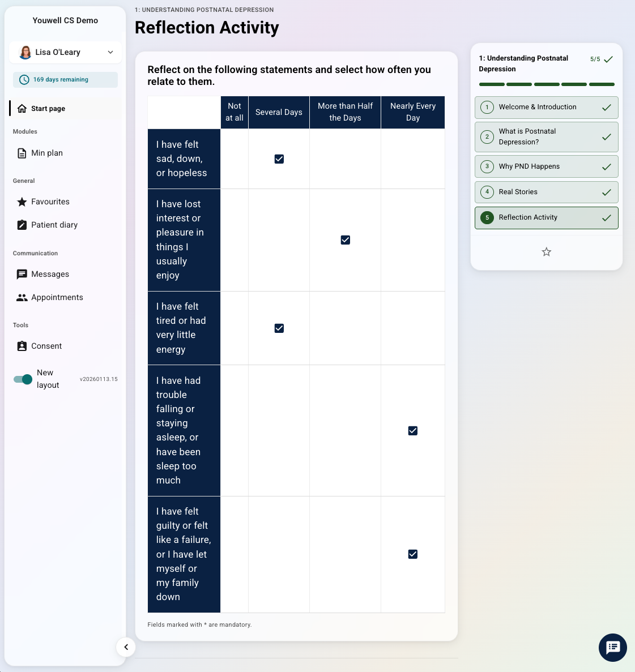The width and height of the screenshot is (635, 672).
Task: Open Min plan in the sidebar
Action: pyautogui.click(x=65, y=153)
